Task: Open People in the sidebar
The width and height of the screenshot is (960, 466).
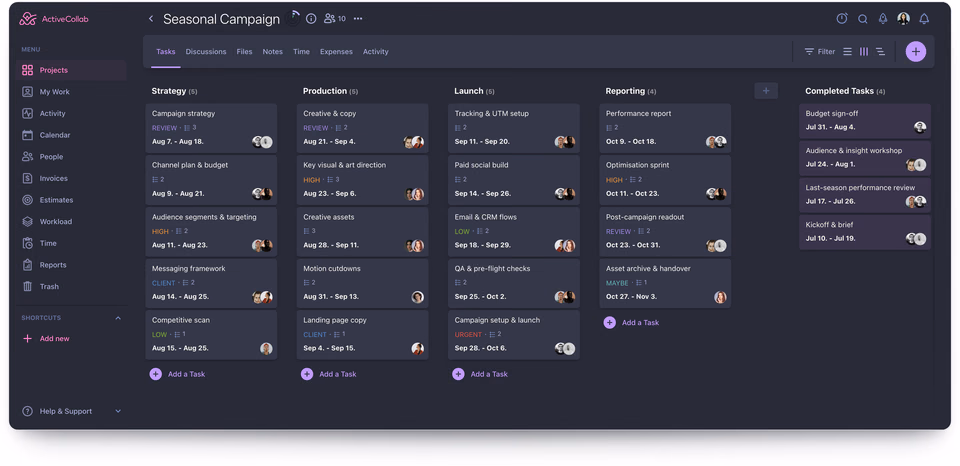Action: click(72, 157)
